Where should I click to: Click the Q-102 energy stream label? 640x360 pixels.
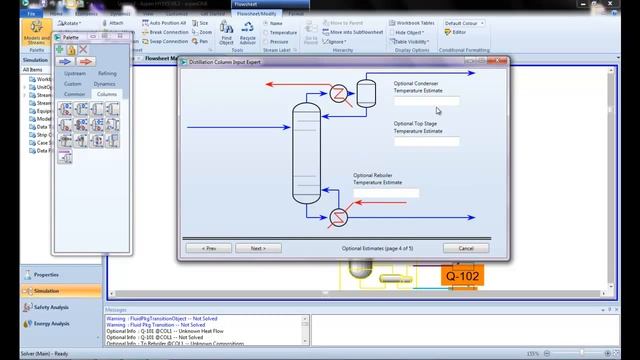(462, 276)
